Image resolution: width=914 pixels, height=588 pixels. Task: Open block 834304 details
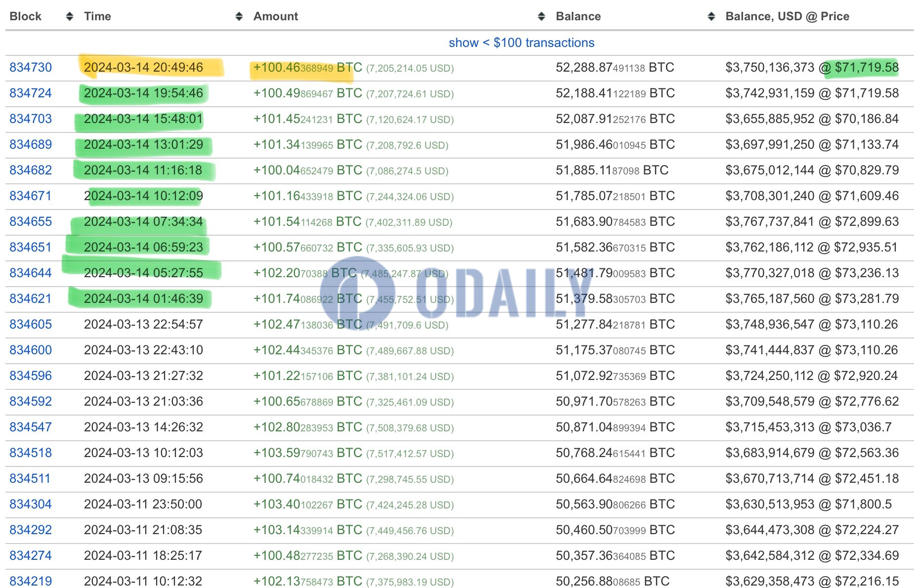tap(31, 504)
